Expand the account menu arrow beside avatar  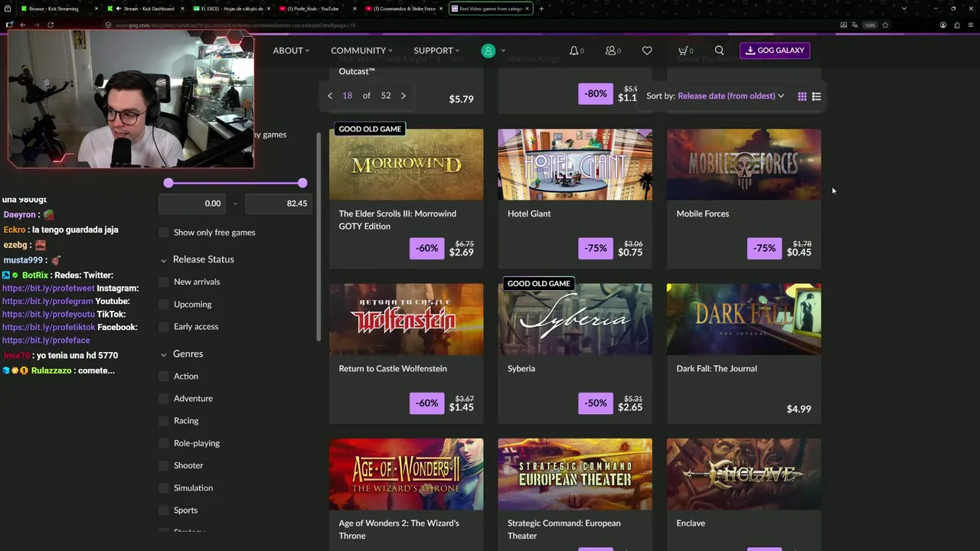pyautogui.click(x=503, y=51)
